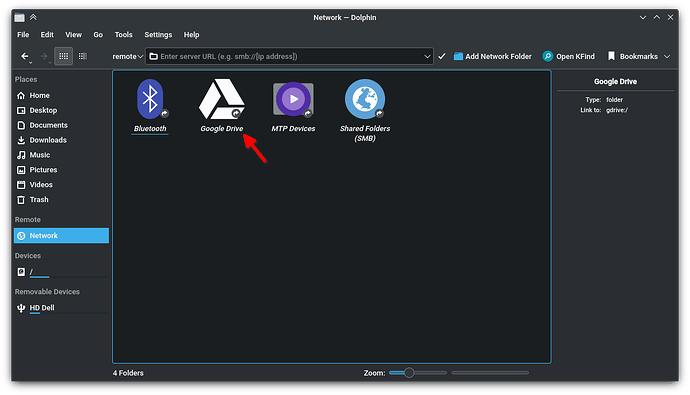690x395 pixels.
Task: Open the View menu
Action: pos(73,35)
